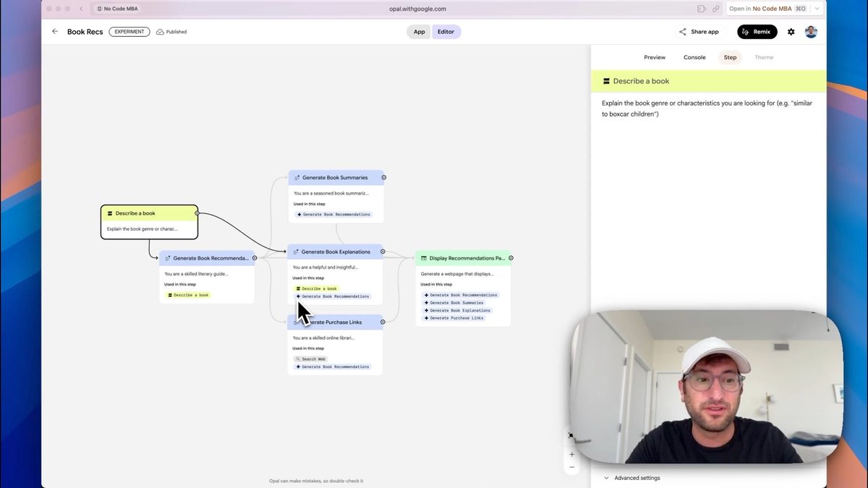Click 'Explain the book genre or charac...' node text
Viewport: 868px width, 488px height.
tap(142, 229)
